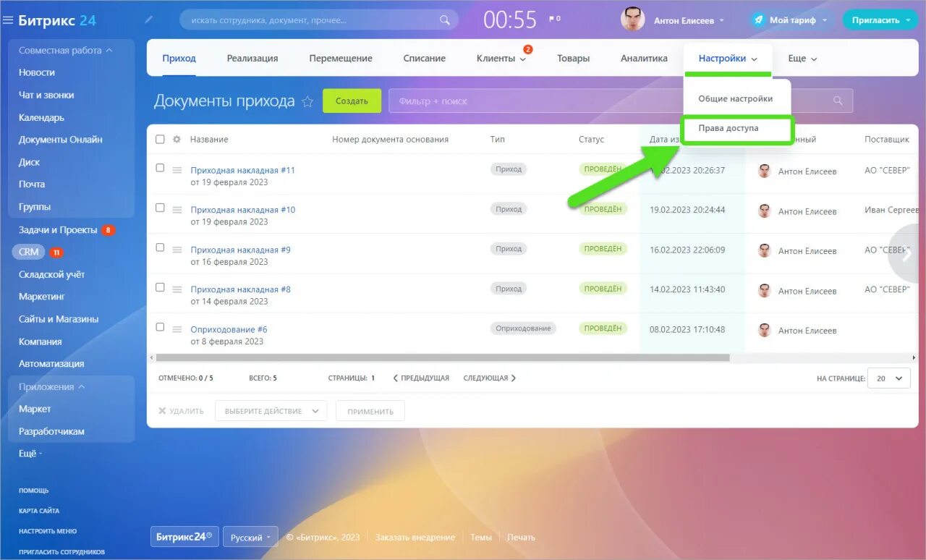Screen dimensions: 926x560
Task: Click avatar in Оприходование #6 row
Action: 764,330
